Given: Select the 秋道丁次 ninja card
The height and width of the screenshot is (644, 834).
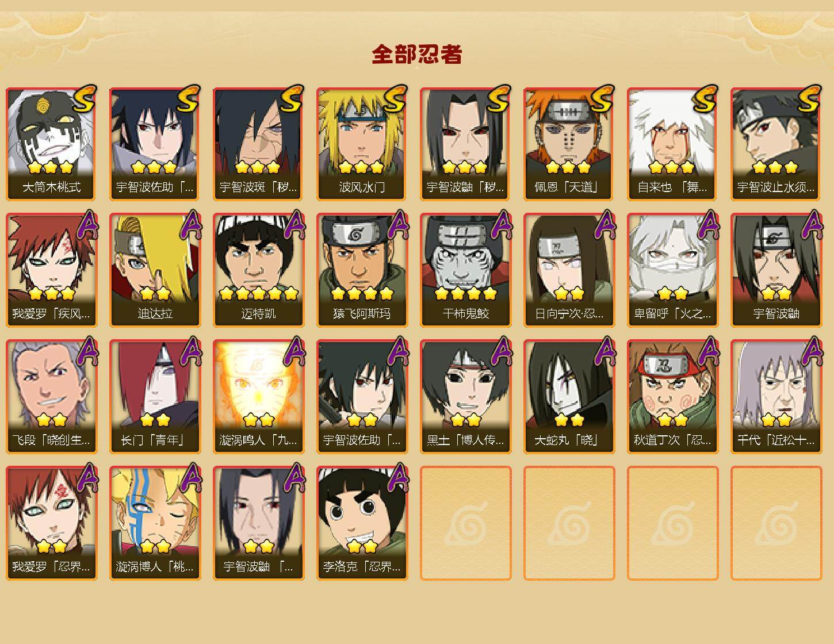Looking at the screenshot, I should click(x=673, y=397).
